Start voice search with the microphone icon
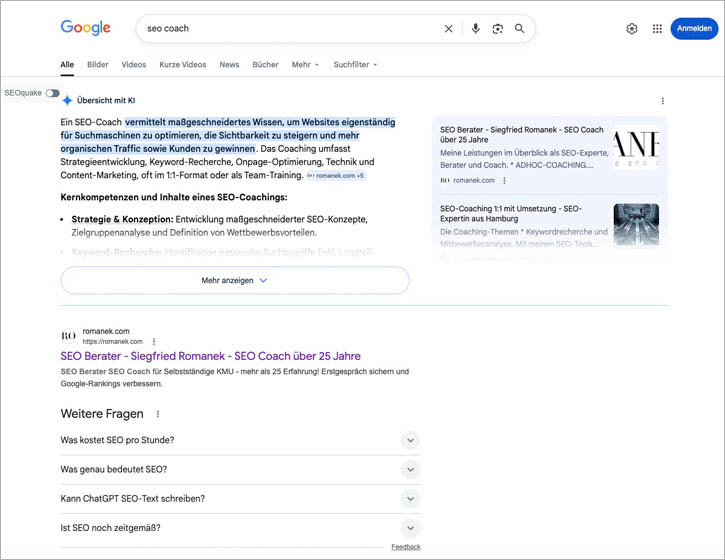This screenshot has height=560, width=725. pyautogui.click(x=475, y=29)
